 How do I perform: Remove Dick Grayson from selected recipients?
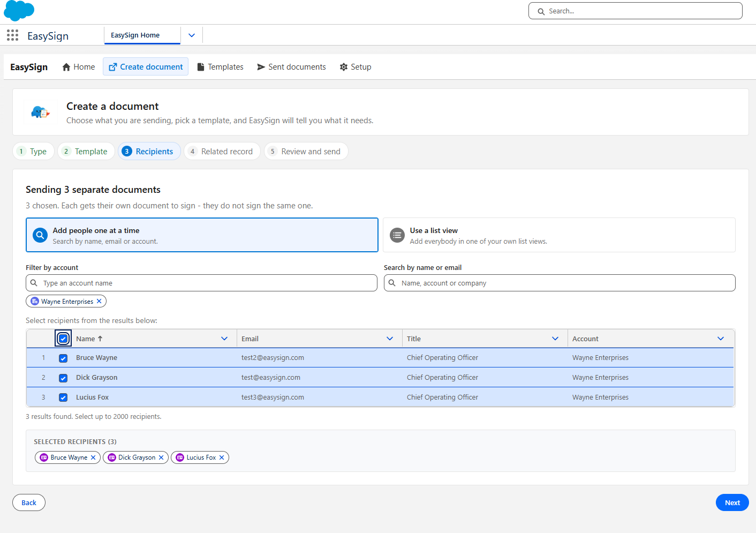(x=161, y=457)
